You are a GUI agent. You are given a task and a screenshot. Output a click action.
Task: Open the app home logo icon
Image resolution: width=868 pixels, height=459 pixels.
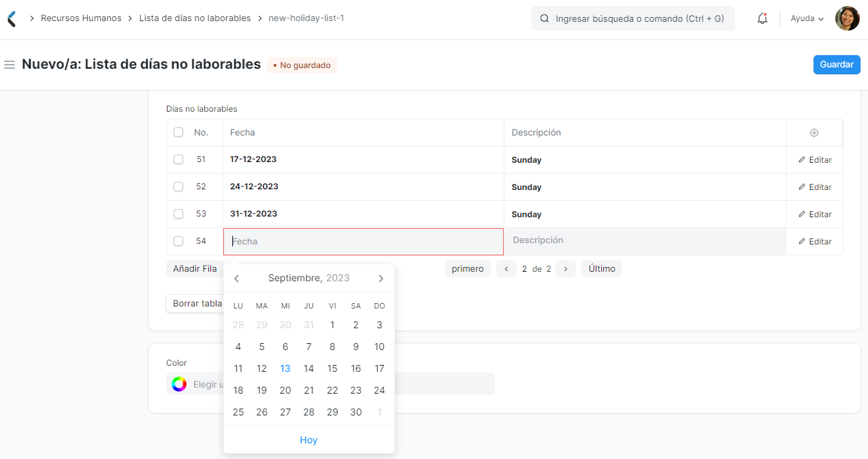(11, 18)
